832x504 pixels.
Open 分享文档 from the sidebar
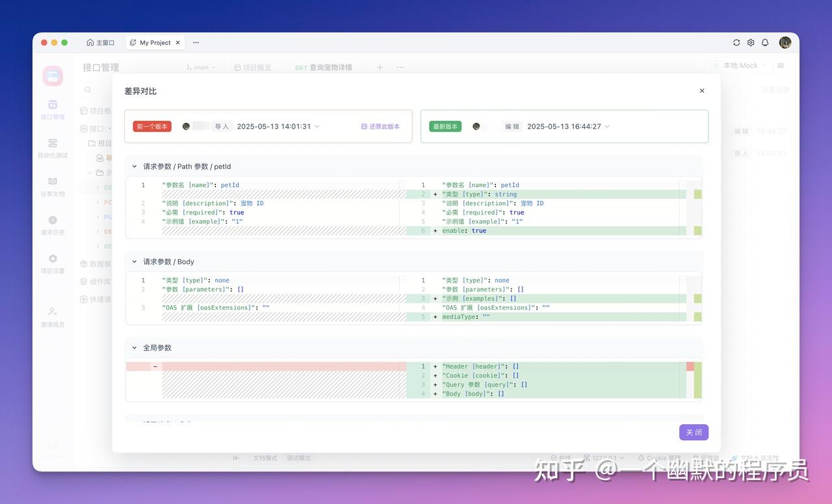click(x=52, y=188)
